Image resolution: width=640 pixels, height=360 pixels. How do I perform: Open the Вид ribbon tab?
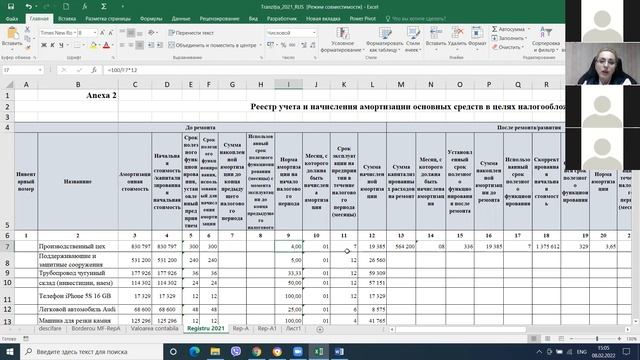pyautogui.click(x=253, y=19)
